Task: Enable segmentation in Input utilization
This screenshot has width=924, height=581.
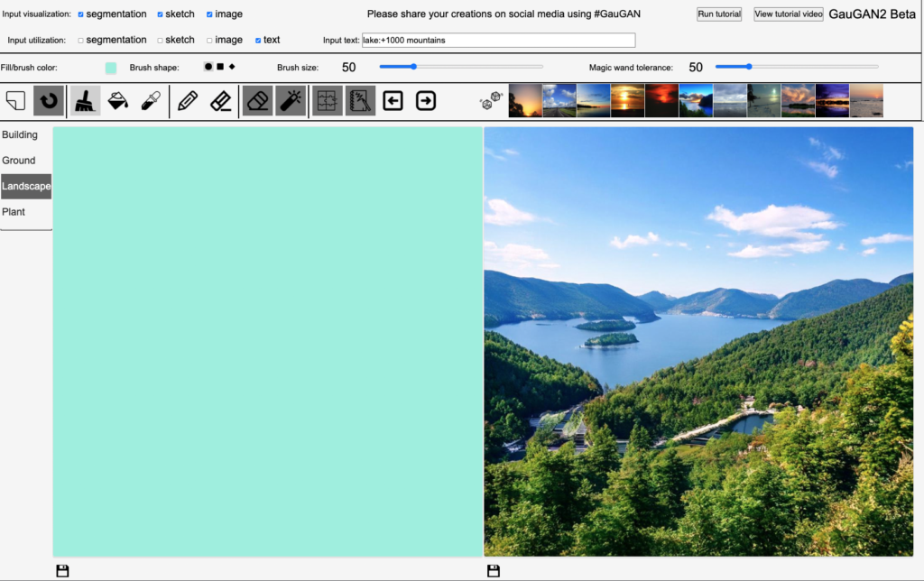Action: [x=80, y=40]
